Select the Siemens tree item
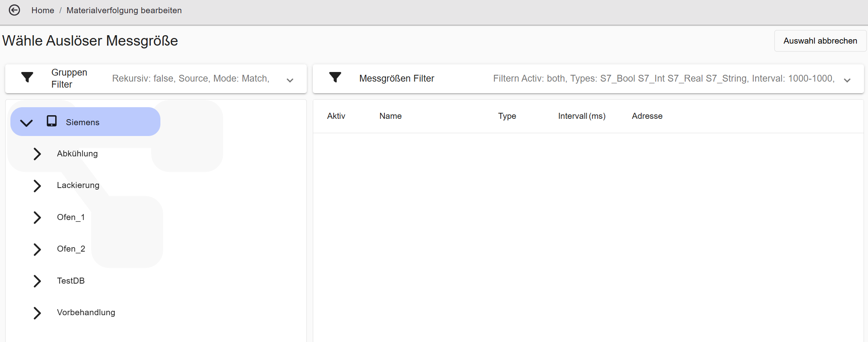Viewport: 868px width, 342px height. pyautogui.click(x=85, y=122)
